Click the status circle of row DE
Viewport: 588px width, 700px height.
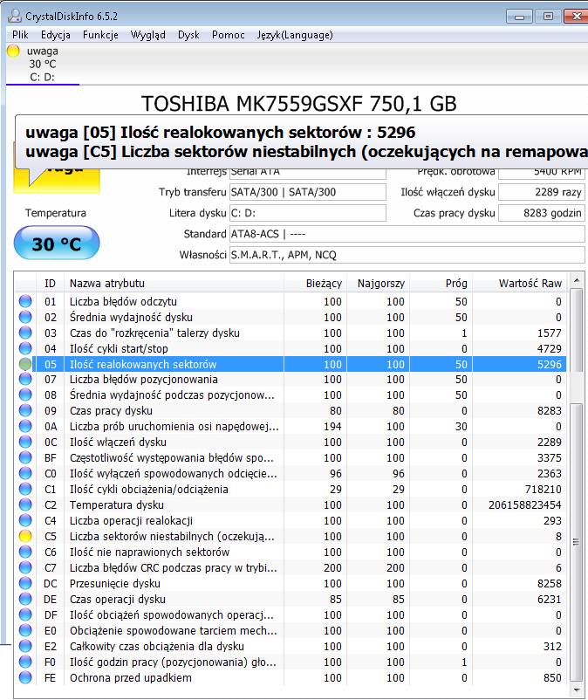(25, 599)
